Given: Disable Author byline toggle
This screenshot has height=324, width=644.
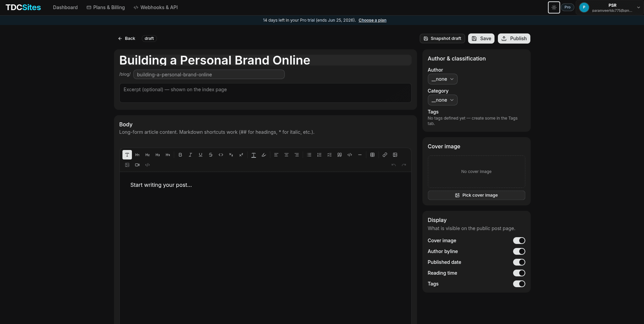Looking at the screenshot, I should click(519, 251).
